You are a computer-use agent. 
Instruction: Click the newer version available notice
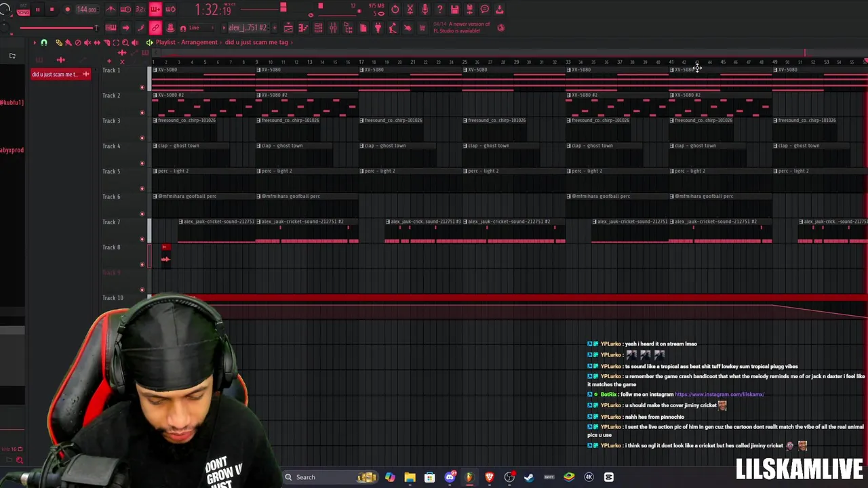click(x=461, y=27)
